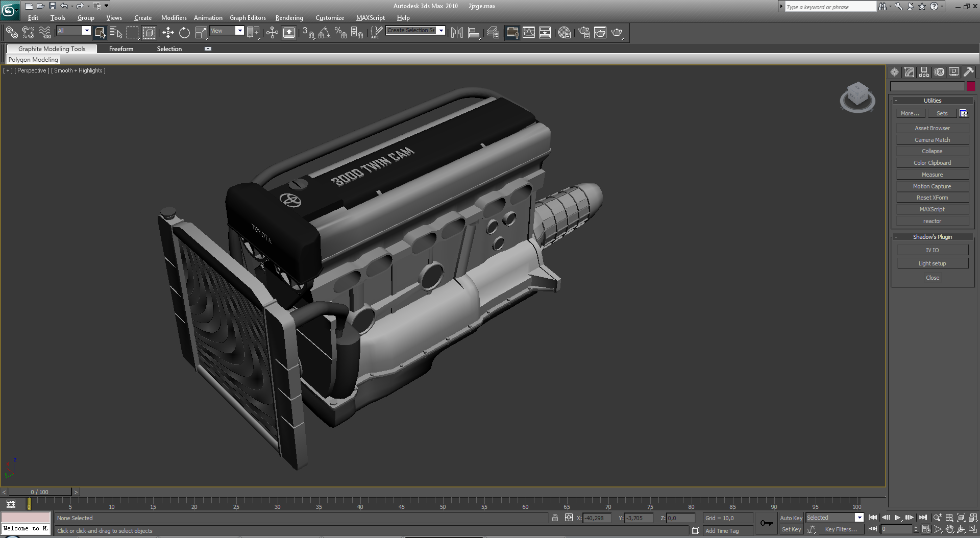Click the ViewCube in the viewport

pyautogui.click(x=857, y=97)
